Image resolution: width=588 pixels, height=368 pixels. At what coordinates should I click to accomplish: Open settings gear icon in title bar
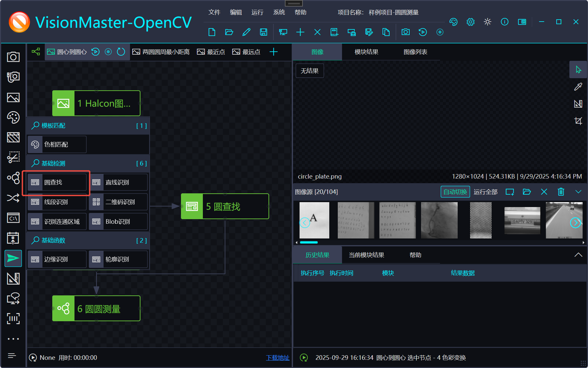pos(470,22)
